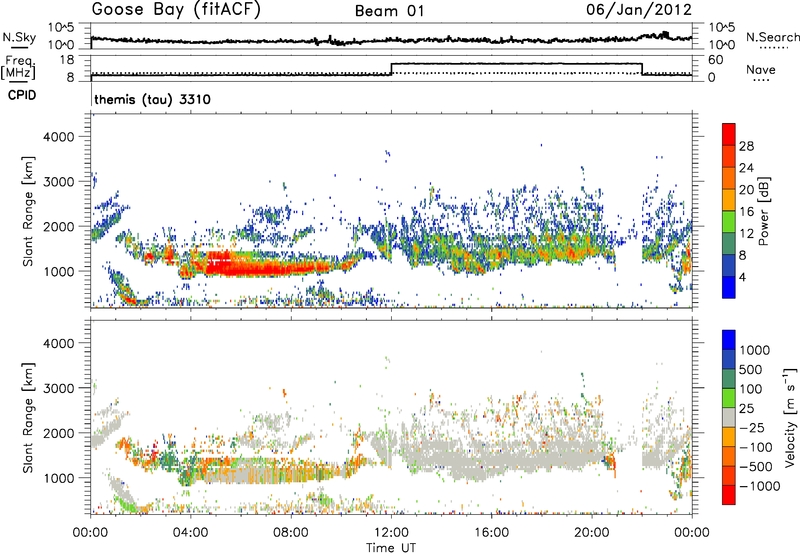Pick the bottom blue Power swatch below 4

[x=729, y=288]
